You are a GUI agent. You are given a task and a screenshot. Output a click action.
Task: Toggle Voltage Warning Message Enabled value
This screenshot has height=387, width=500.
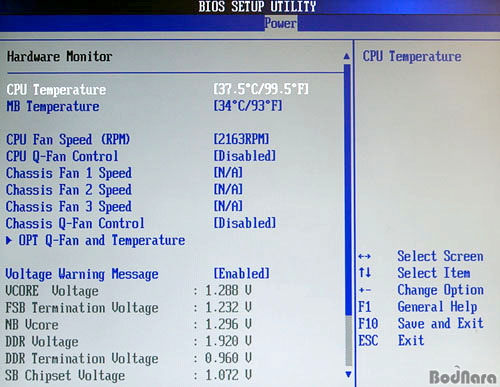point(241,273)
